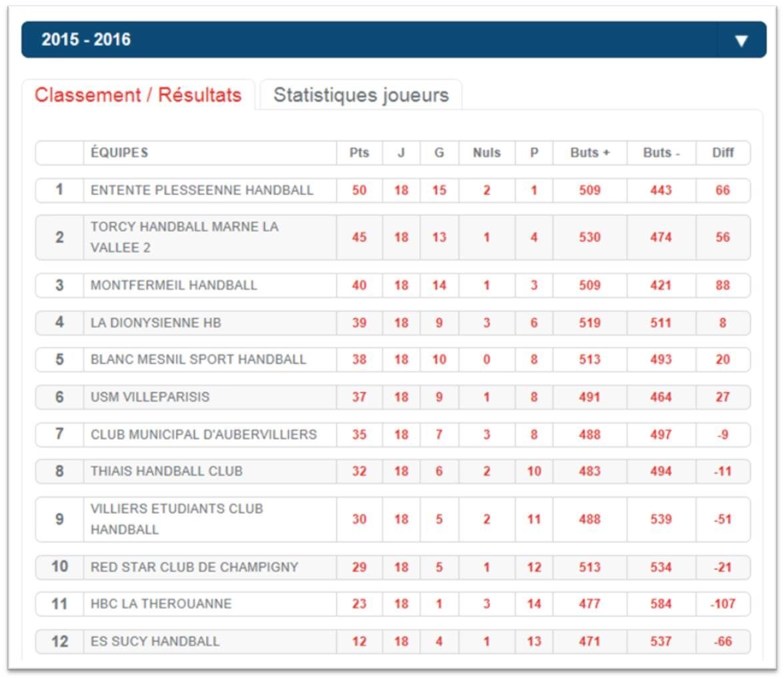Click points value 45 for Torcy Handball
The image size is (784, 679).
click(x=359, y=237)
